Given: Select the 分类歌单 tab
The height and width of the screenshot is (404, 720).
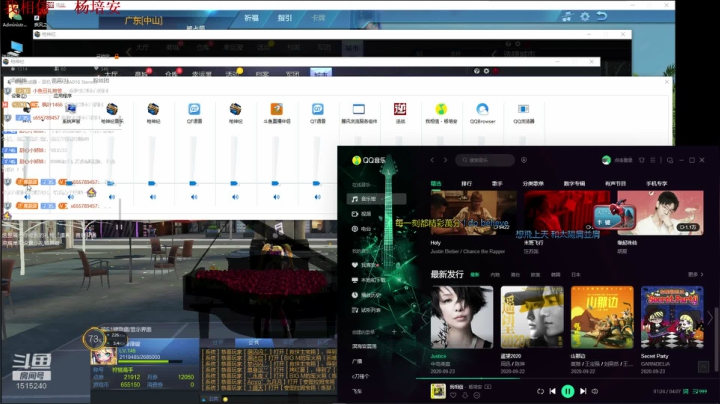Looking at the screenshot, I should [x=533, y=183].
